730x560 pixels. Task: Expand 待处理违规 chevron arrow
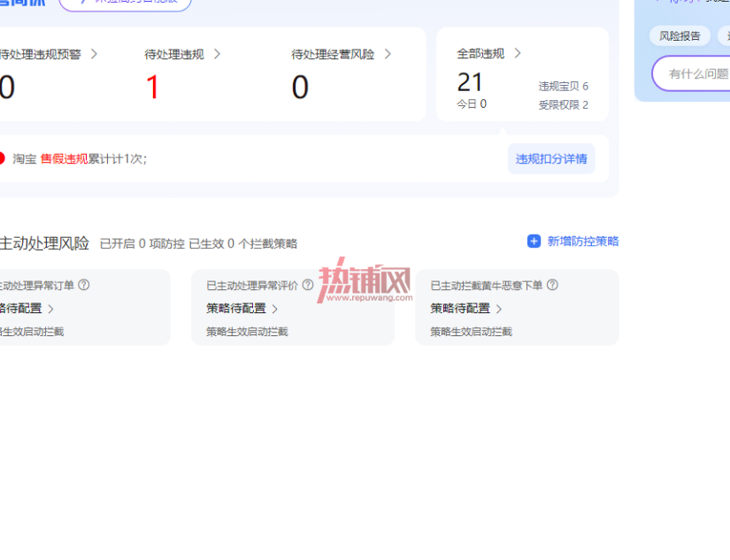click(217, 54)
